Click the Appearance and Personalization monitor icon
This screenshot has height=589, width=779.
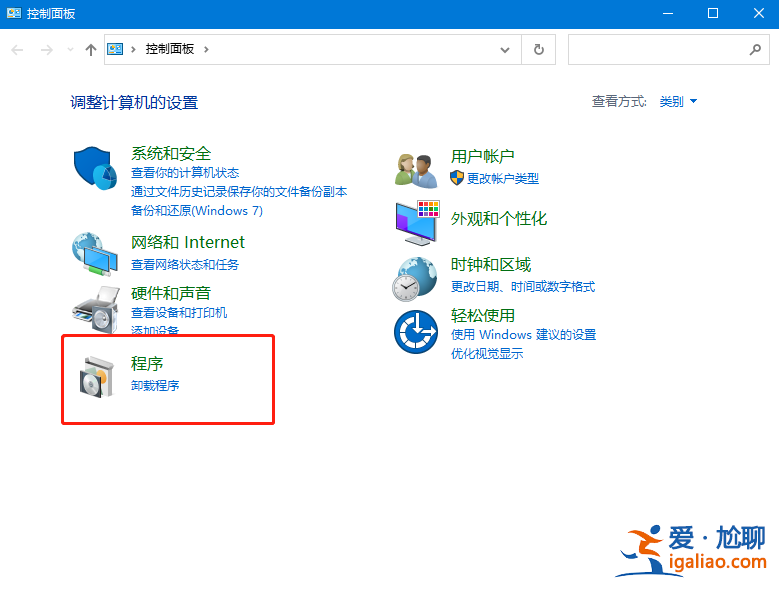[417, 222]
